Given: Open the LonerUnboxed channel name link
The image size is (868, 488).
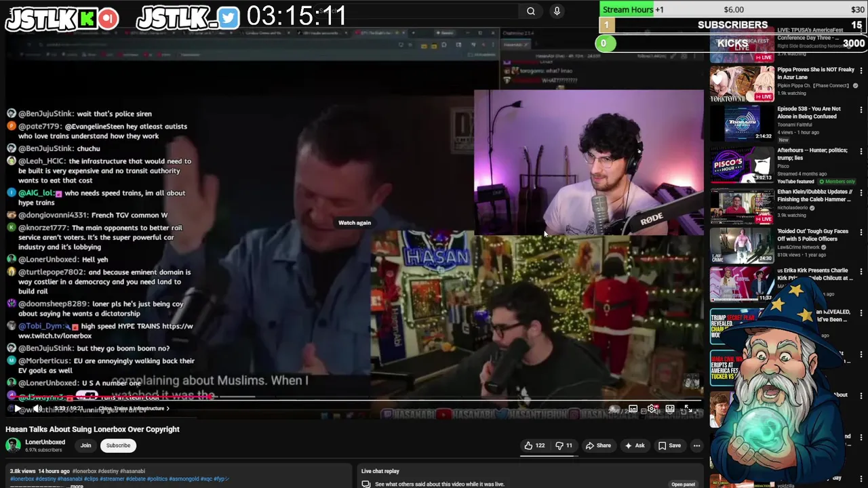Looking at the screenshot, I should pos(45,442).
